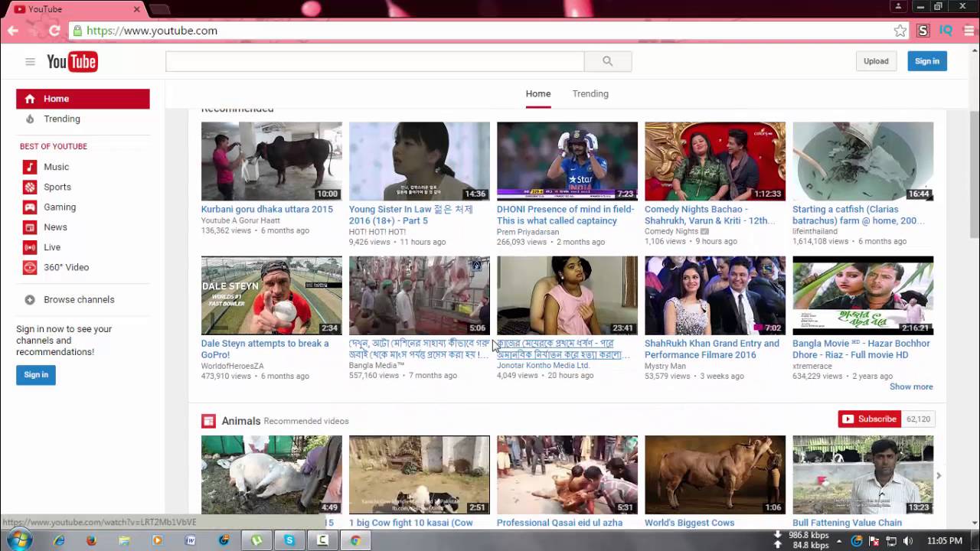The image size is (980, 551).
Task: Click the IQ extension icon in Chrome toolbar
Action: click(x=946, y=31)
